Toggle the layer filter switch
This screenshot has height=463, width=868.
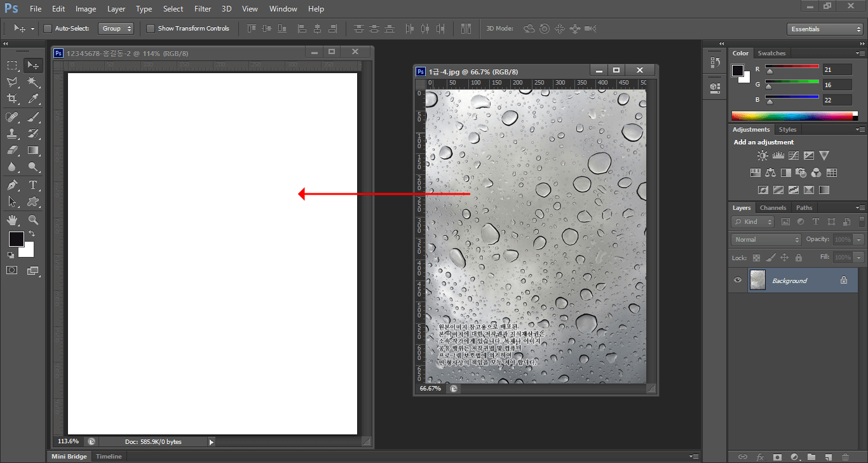(x=862, y=221)
